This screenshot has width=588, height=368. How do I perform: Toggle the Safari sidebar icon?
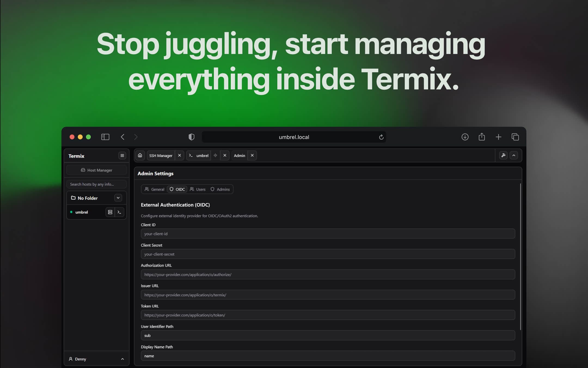(x=105, y=137)
